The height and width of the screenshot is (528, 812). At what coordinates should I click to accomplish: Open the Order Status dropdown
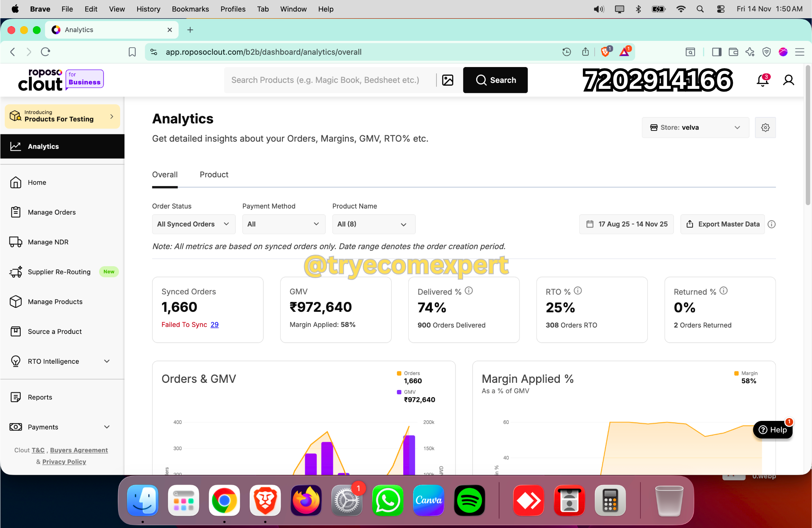(x=193, y=224)
